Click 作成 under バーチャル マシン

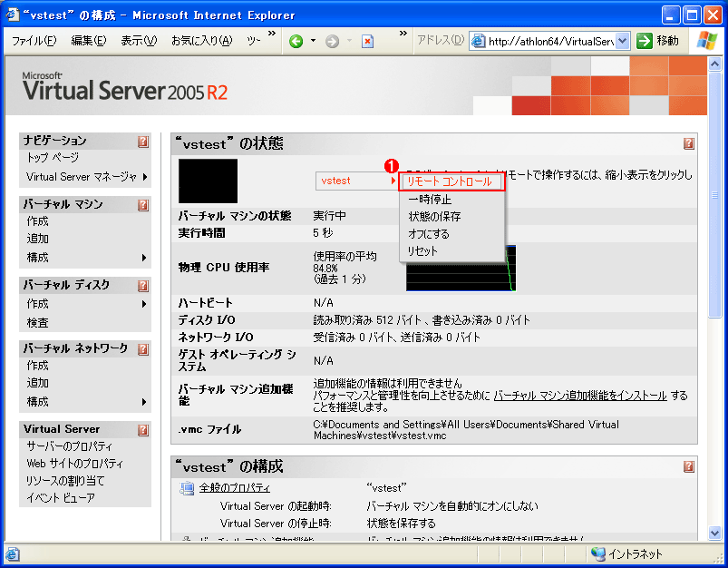point(37,221)
